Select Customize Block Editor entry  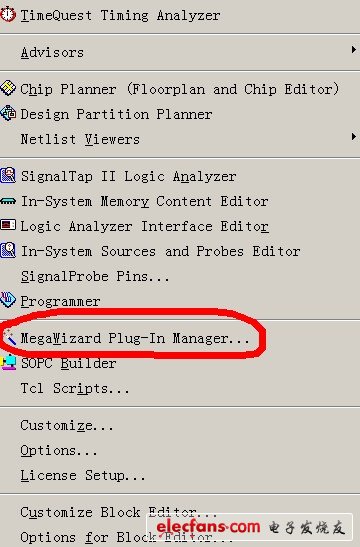[x=119, y=512]
